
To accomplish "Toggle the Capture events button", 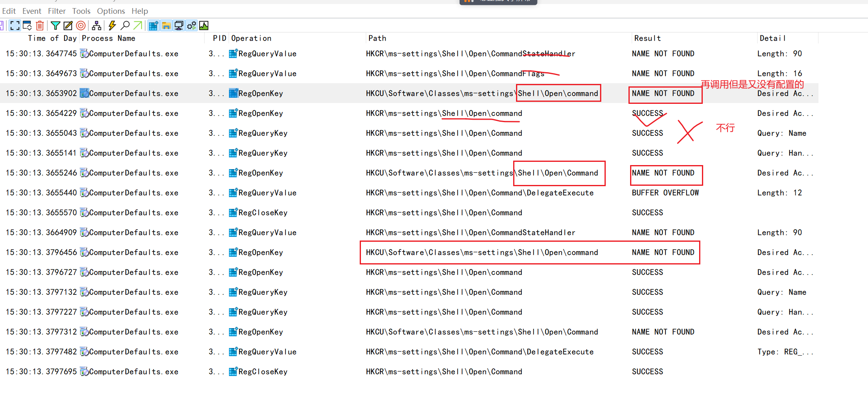I will tap(15, 26).
